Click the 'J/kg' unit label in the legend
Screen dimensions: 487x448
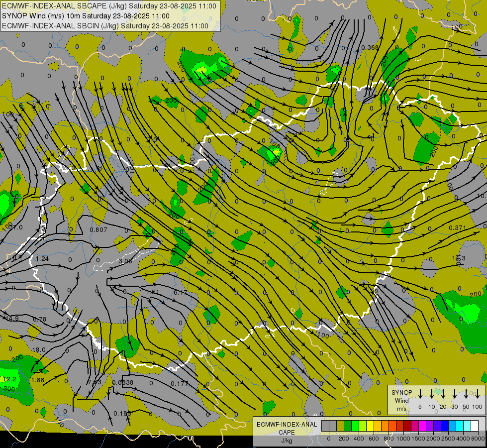(x=287, y=441)
